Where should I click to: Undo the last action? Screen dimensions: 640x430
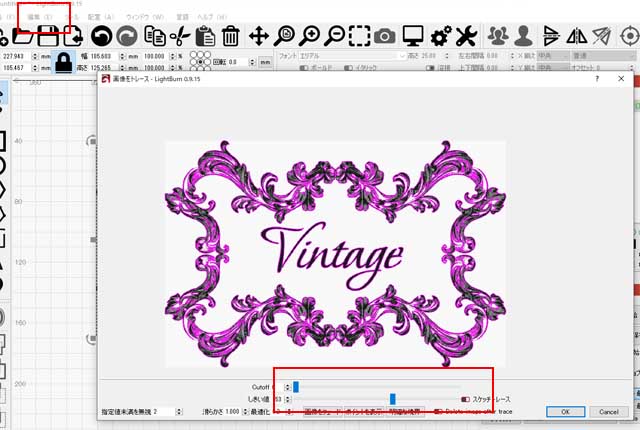101,36
